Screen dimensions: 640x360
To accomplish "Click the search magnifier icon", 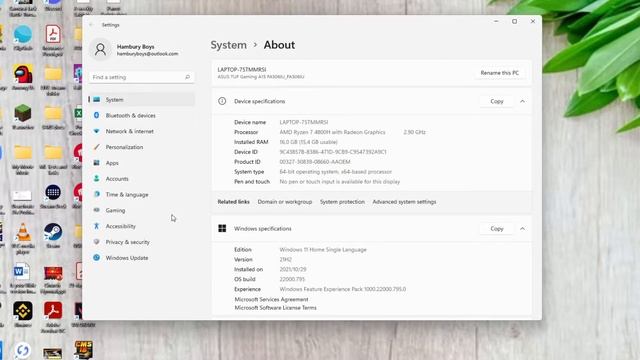I will [x=187, y=77].
